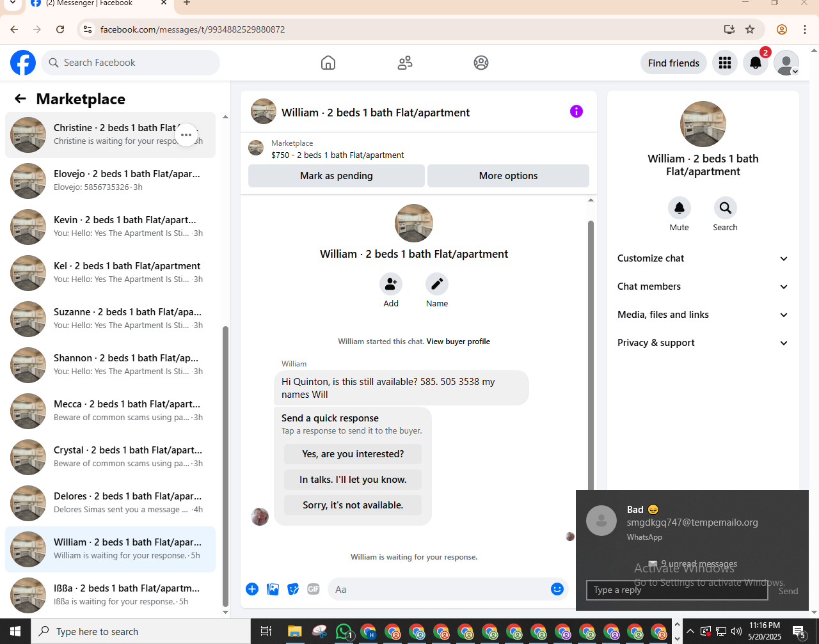Click the Windows Start button
Viewport: 819px width, 644px height.
click(15, 632)
